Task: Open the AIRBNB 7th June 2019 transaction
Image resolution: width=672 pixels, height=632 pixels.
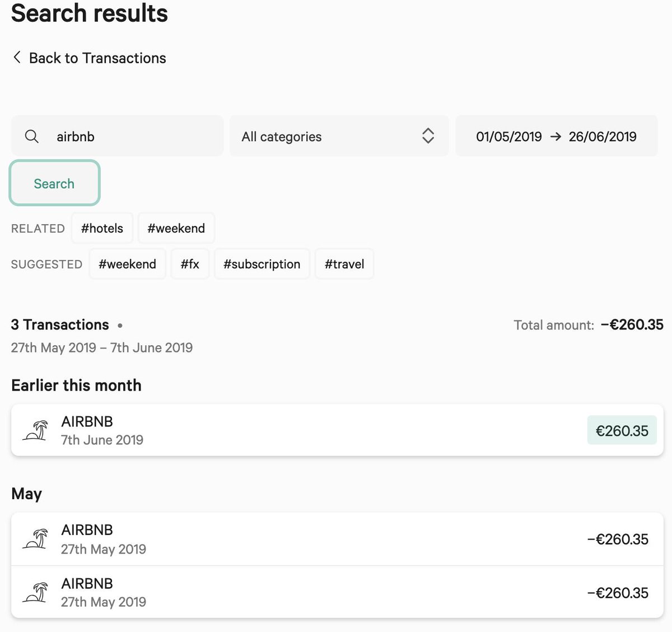Action: (x=337, y=430)
